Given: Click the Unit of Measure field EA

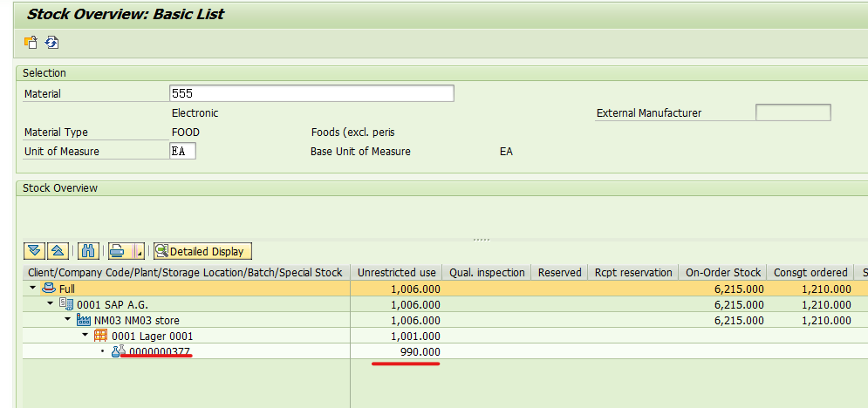Looking at the screenshot, I should point(182,151).
